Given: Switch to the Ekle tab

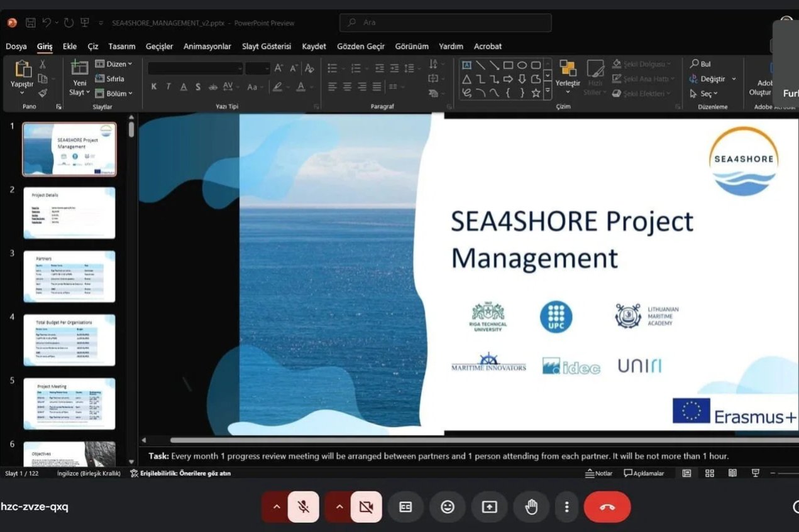Looking at the screenshot, I should 70,46.
